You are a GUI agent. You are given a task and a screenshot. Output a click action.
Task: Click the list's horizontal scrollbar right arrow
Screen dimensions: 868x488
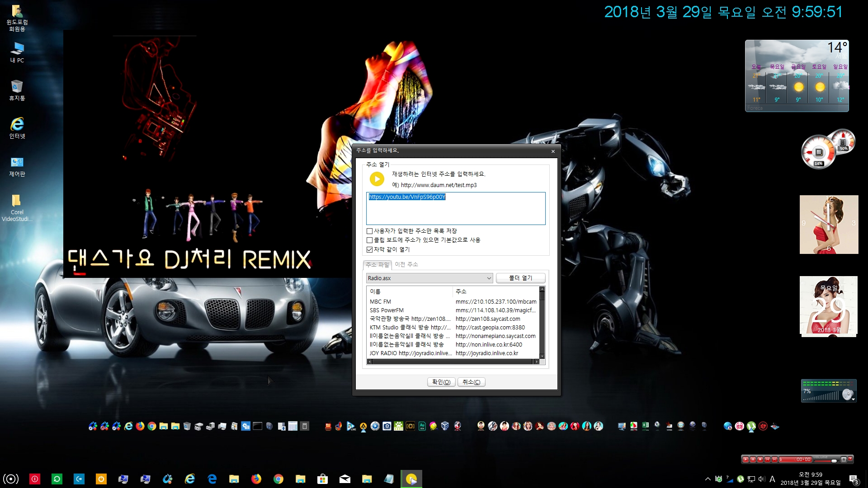(537, 361)
